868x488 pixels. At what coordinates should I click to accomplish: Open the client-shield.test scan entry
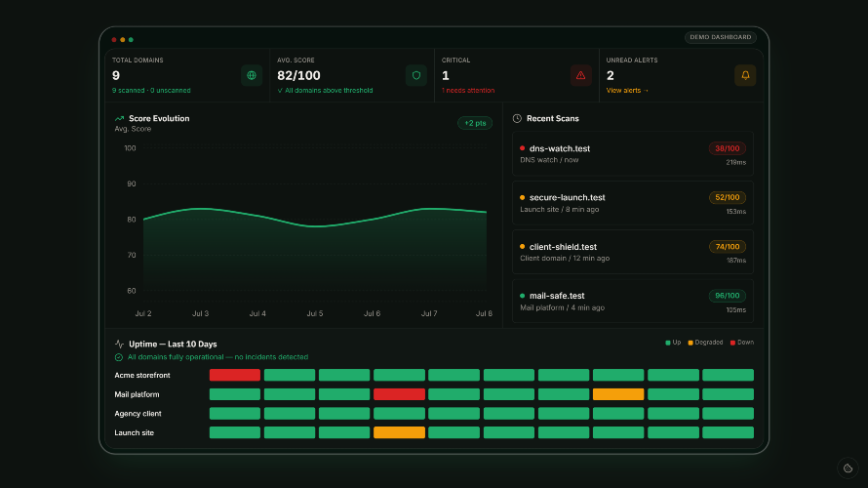633,252
